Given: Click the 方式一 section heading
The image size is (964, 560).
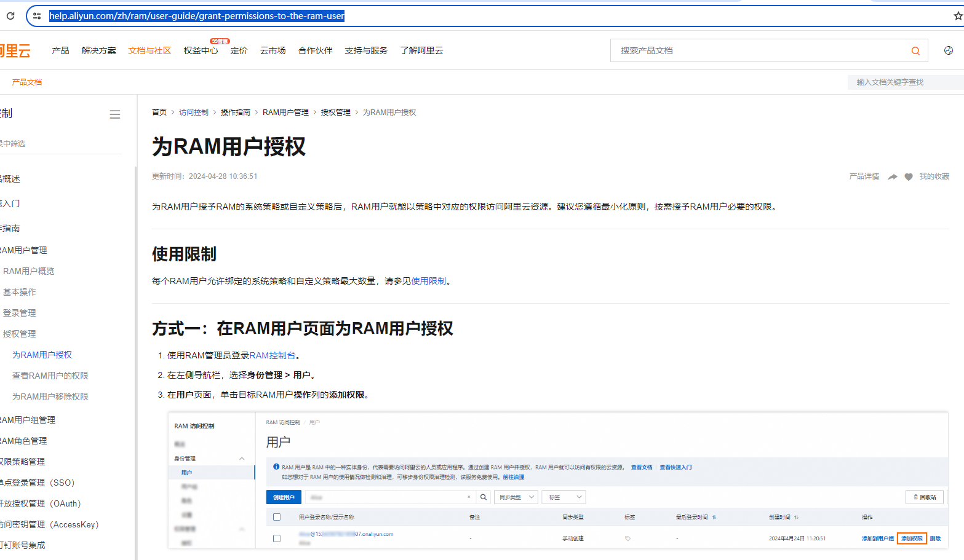Looking at the screenshot, I should tap(303, 328).
